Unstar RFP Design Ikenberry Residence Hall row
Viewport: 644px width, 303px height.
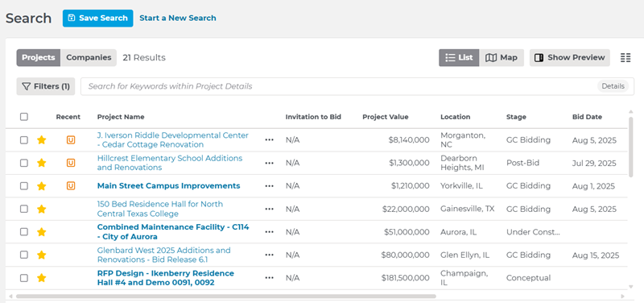pyautogui.click(x=41, y=278)
